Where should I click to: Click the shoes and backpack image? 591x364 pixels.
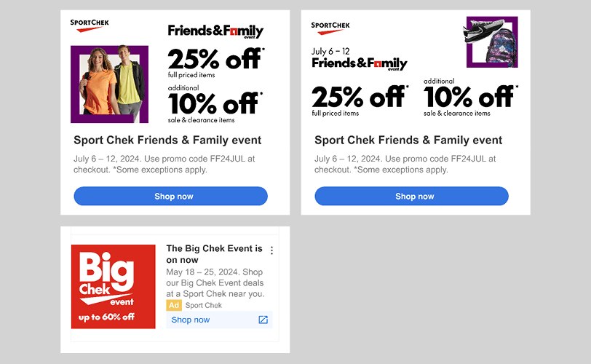pos(491,41)
